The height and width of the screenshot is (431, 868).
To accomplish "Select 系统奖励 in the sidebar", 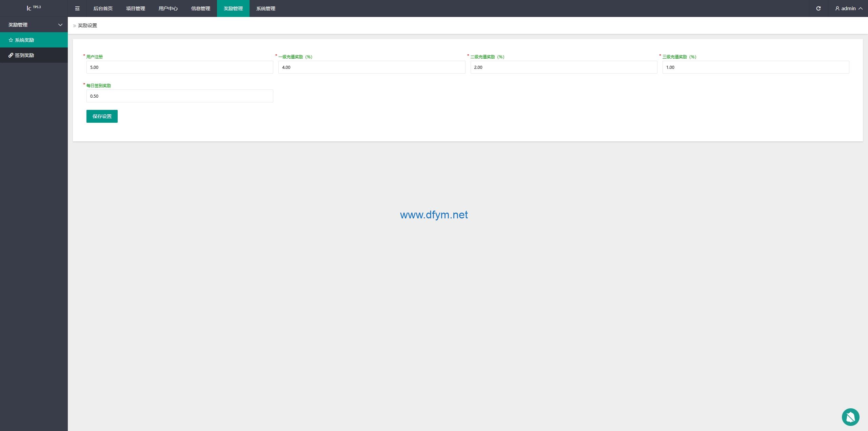I will coord(34,40).
